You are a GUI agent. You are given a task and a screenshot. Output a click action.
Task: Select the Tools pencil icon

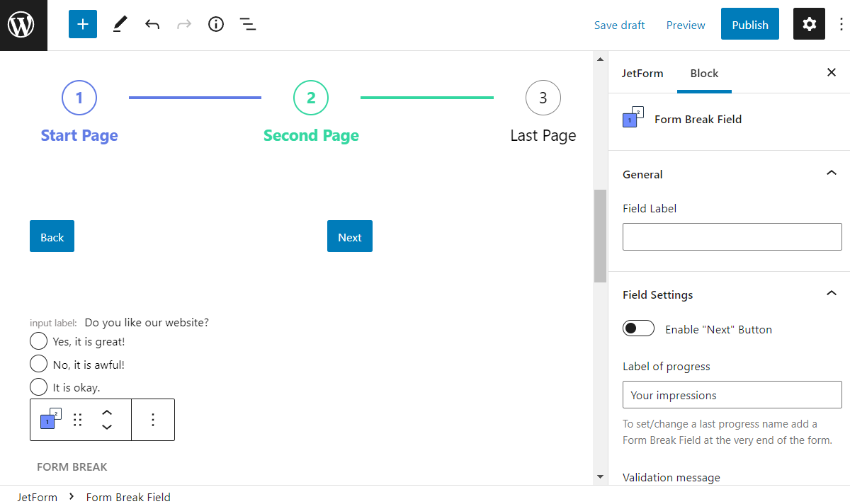(119, 24)
